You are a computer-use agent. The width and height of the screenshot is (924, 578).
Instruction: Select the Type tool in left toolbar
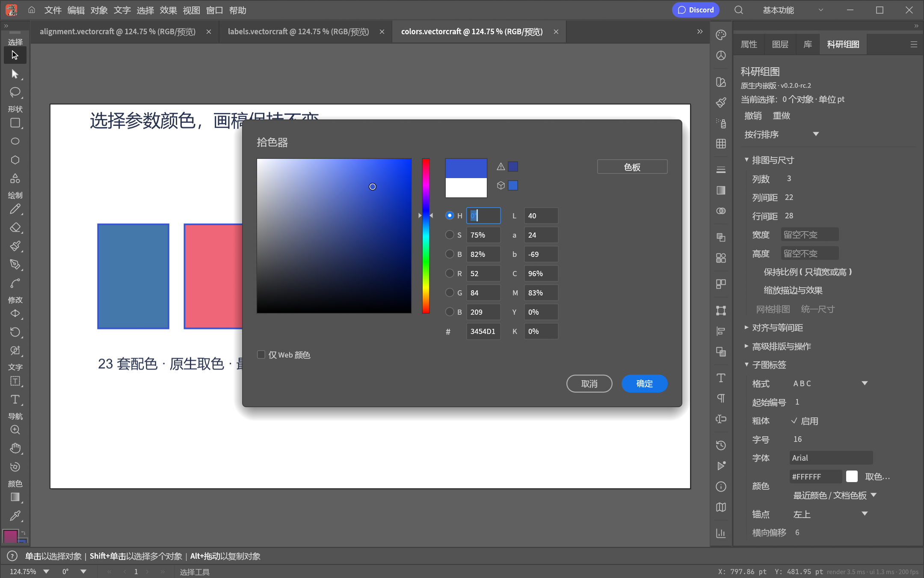[15, 399]
